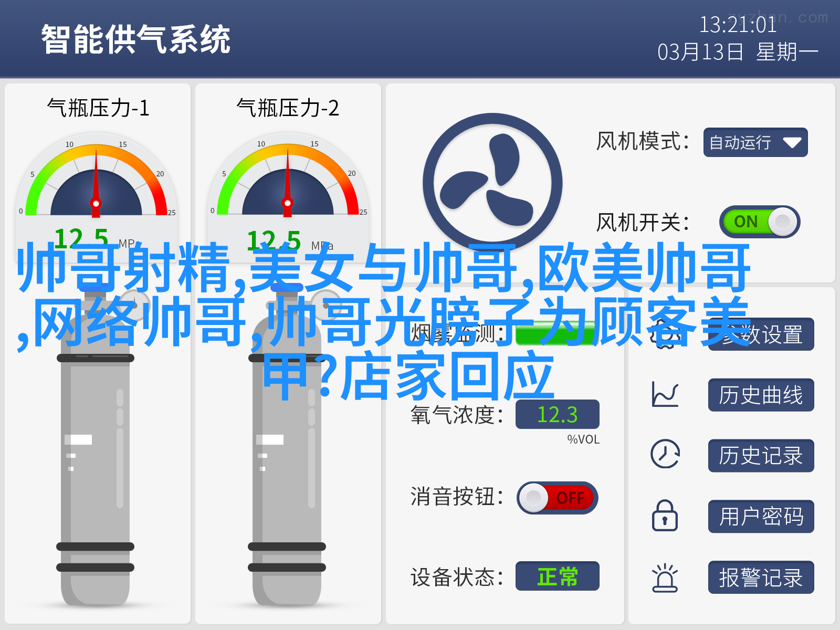Click the large fan icon
The image size is (840, 630).
492,183
